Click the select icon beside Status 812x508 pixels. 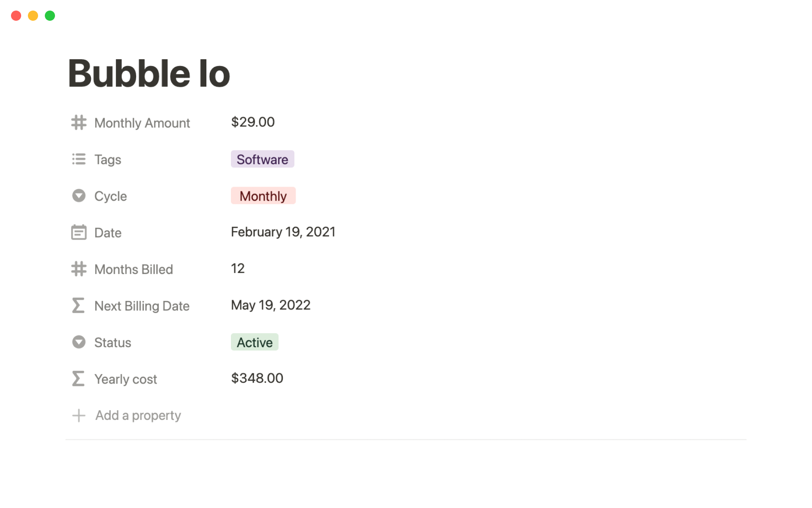tap(79, 342)
